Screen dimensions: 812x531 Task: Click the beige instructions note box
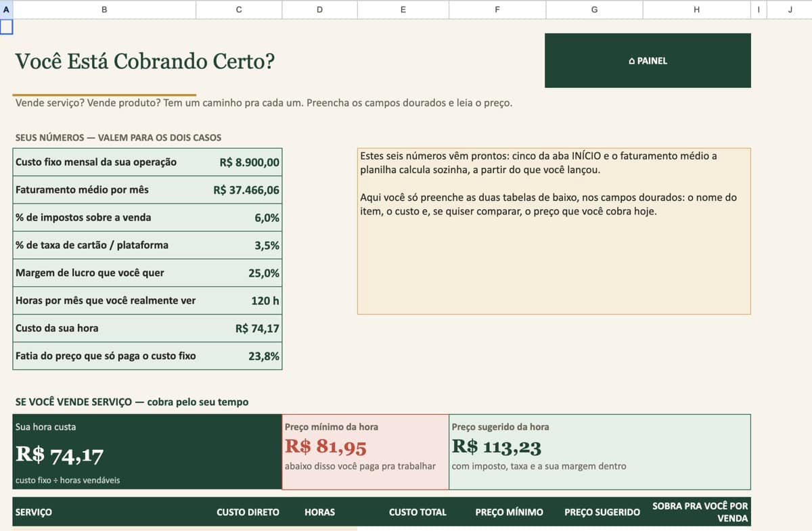coord(554,231)
